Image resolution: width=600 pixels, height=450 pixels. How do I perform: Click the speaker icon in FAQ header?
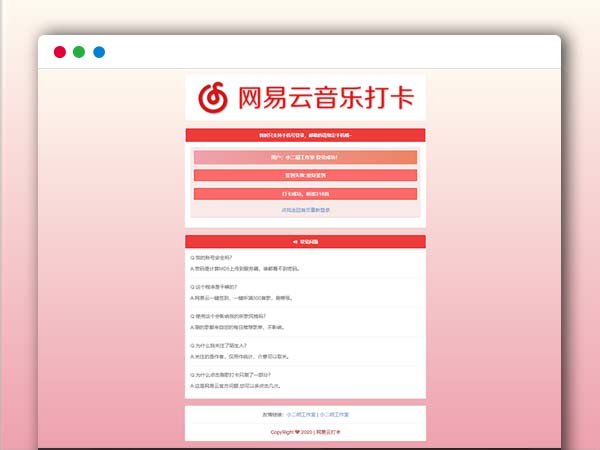click(295, 242)
